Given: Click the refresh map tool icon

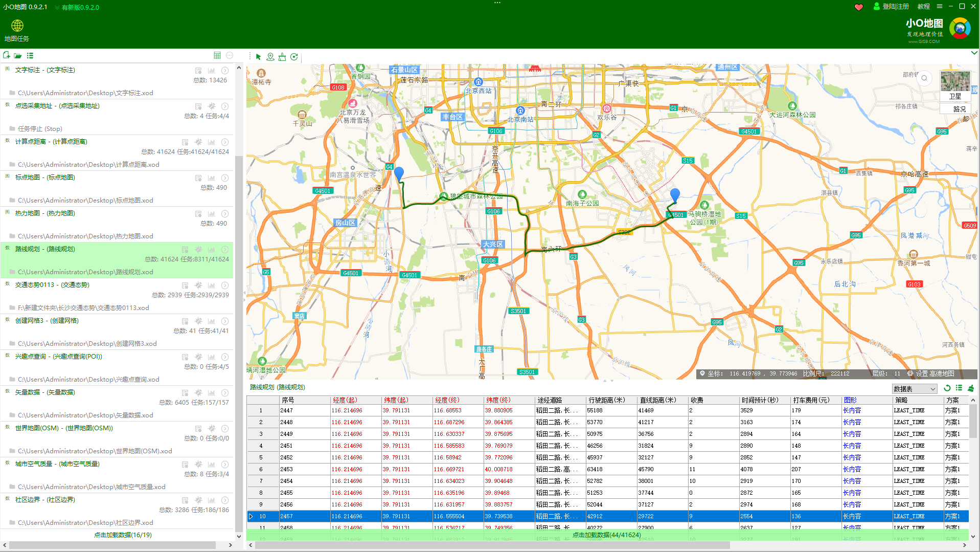Looking at the screenshot, I should click(294, 57).
